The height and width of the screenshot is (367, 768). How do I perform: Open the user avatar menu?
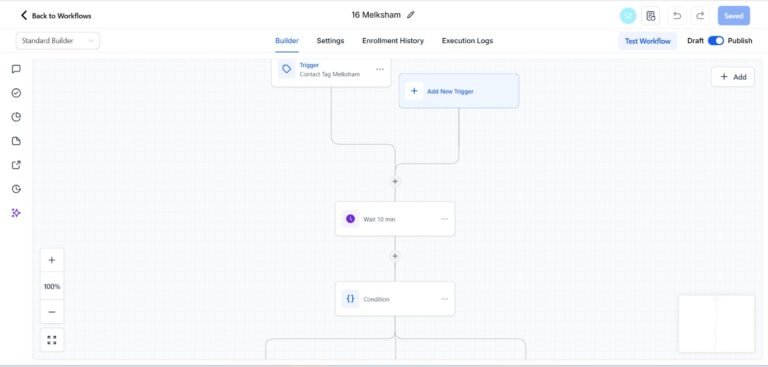[x=627, y=16]
